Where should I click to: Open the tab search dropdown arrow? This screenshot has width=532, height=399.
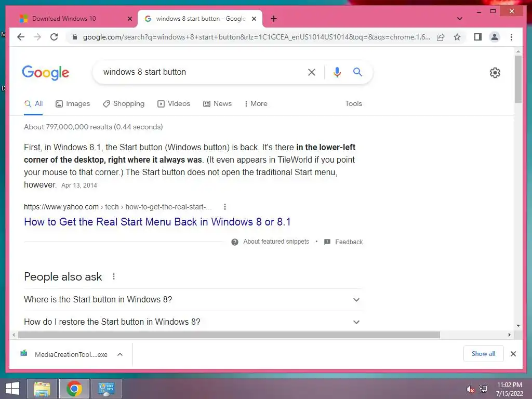[459, 19]
